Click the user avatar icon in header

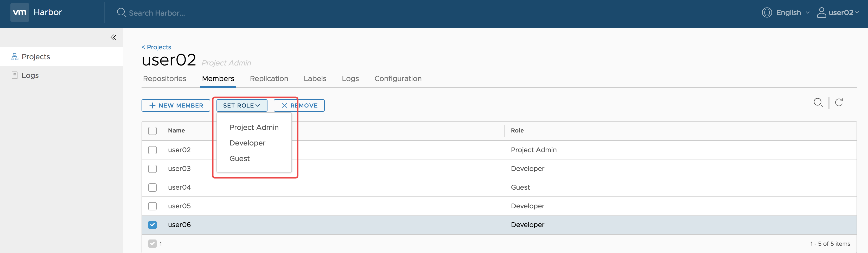pyautogui.click(x=821, y=12)
